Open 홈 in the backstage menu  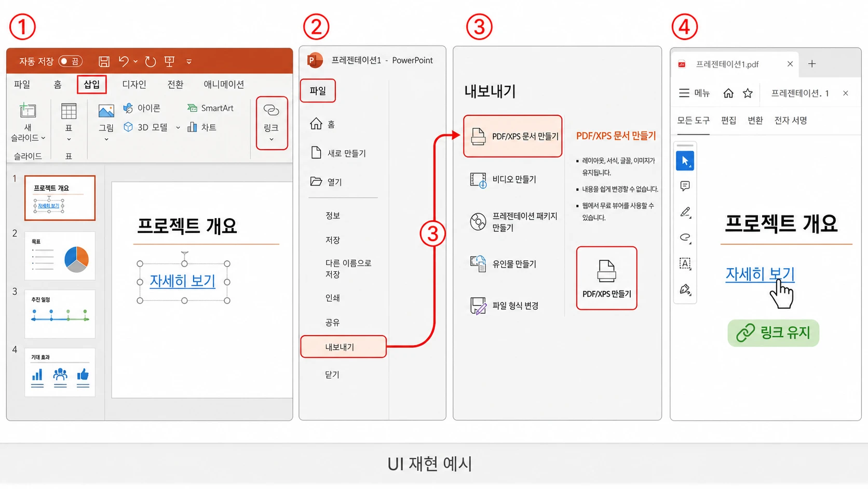tap(322, 124)
